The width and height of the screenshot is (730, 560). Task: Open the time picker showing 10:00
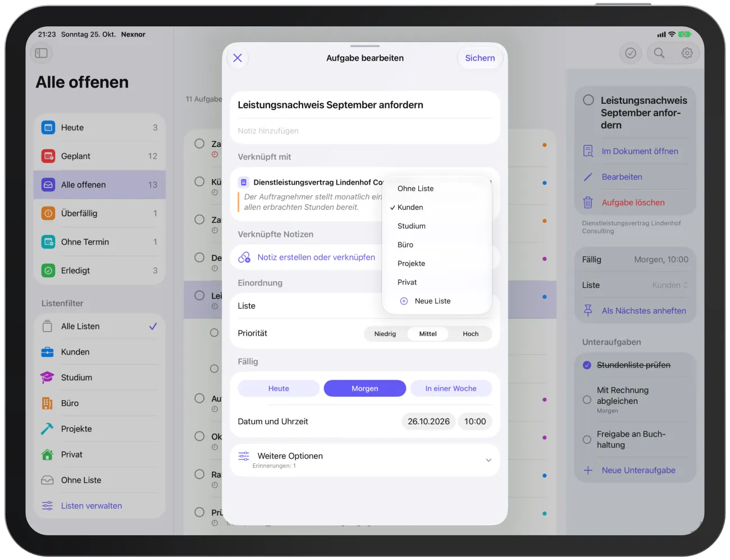[x=475, y=421]
